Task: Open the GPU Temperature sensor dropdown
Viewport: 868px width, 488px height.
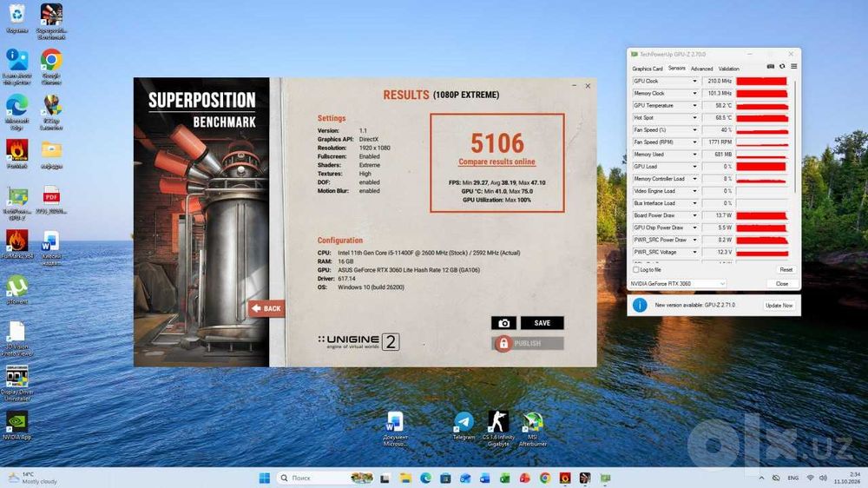Action: click(694, 105)
